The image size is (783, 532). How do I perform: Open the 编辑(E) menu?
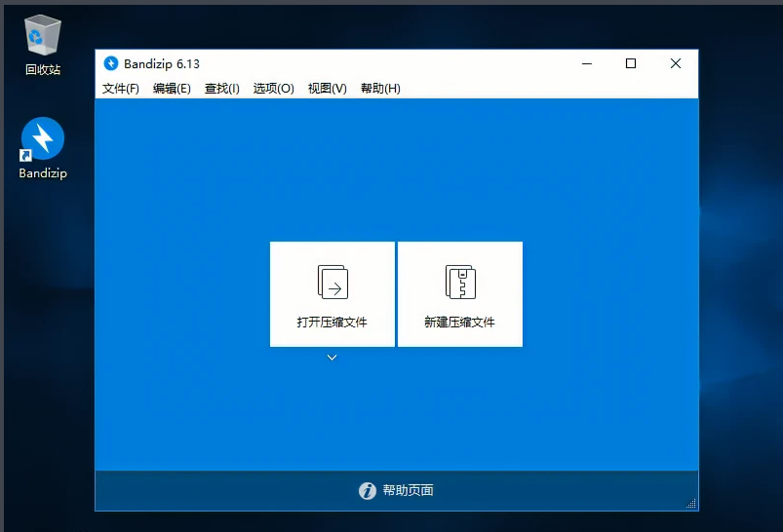[x=172, y=89]
